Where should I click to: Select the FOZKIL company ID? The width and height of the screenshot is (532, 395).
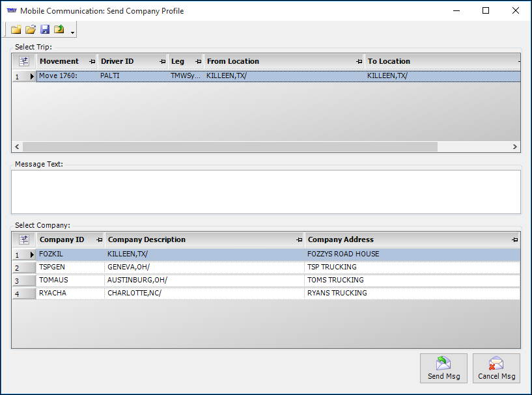pyautogui.click(x=70, y=254)
